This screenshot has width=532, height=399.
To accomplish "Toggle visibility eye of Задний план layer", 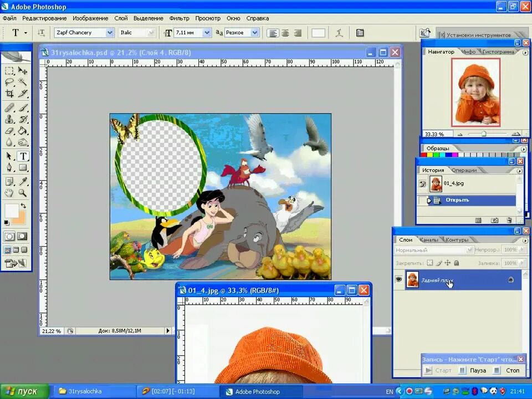I will pyautogui.click(x=398, y=279).
